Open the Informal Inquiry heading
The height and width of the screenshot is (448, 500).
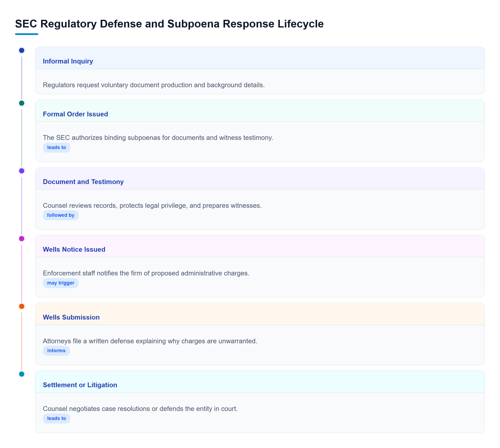tap(68, 61)
